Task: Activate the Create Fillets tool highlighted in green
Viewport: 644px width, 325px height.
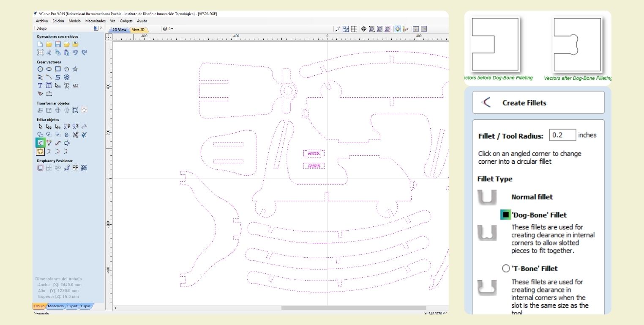Action: [x=40, y=143]
